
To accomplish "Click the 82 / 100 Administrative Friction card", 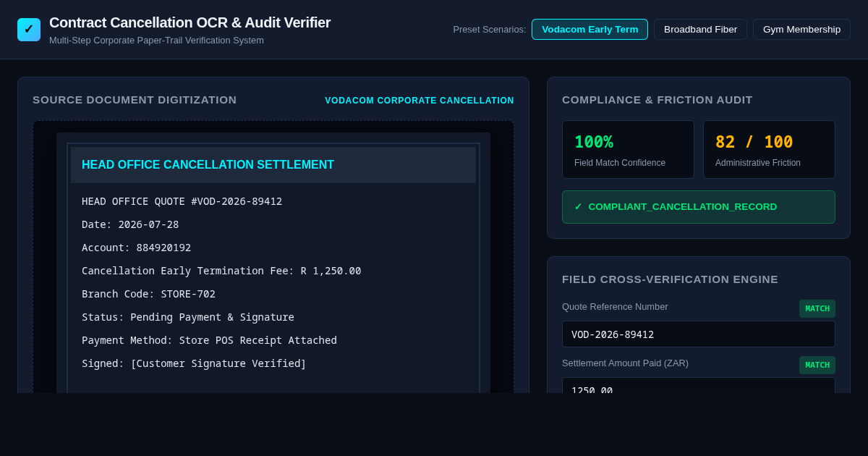I will (x=769, y=150).
